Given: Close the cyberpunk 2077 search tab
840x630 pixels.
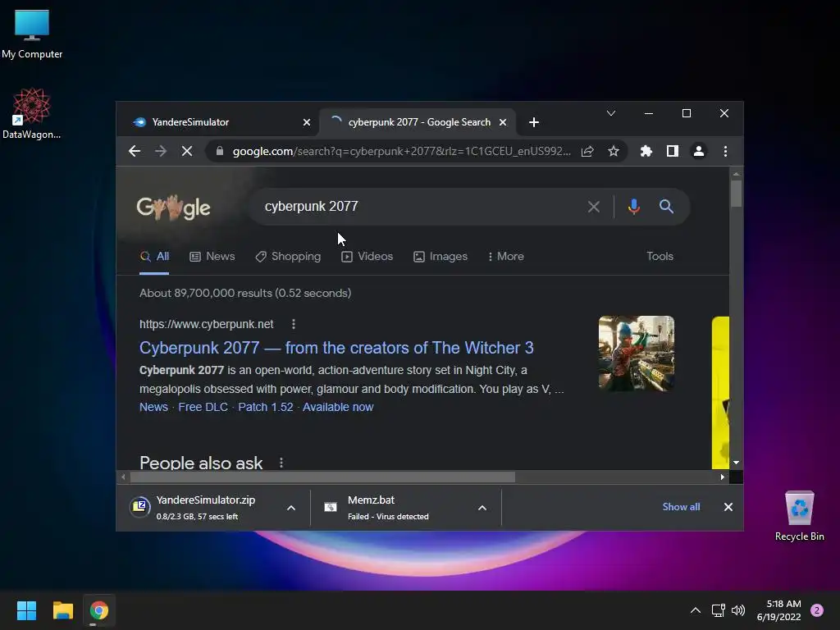Looking at the screenshot, I should [503, 122].
